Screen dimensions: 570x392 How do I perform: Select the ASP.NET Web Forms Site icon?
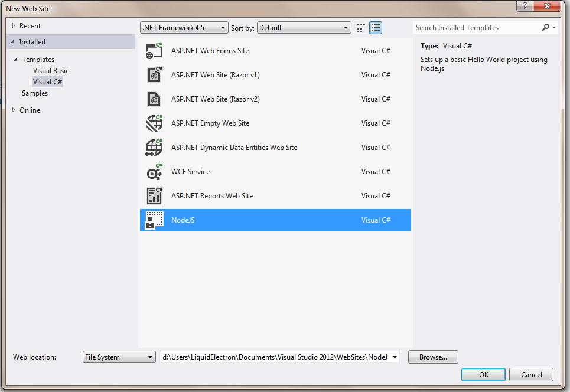point(154,50)
